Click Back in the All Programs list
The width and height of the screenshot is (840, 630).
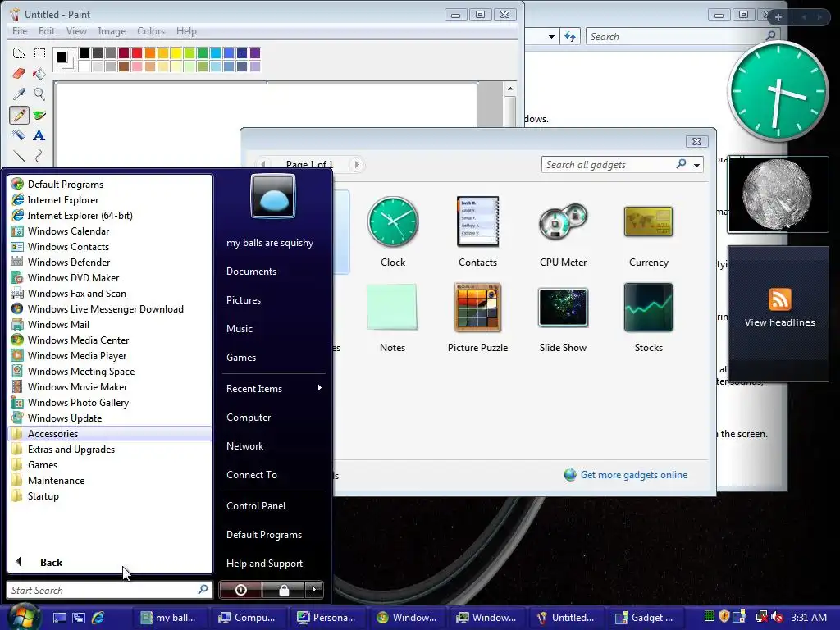[x=52, y=562]
